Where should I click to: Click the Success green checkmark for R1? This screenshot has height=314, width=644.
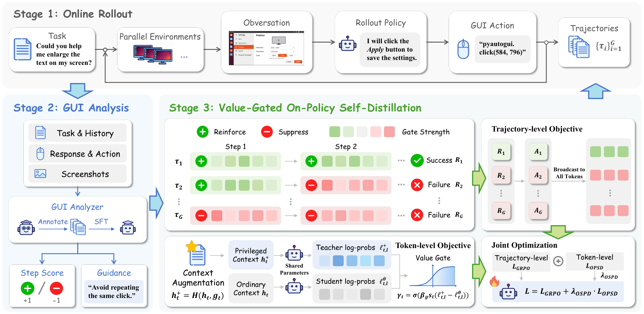coord(417,160)
